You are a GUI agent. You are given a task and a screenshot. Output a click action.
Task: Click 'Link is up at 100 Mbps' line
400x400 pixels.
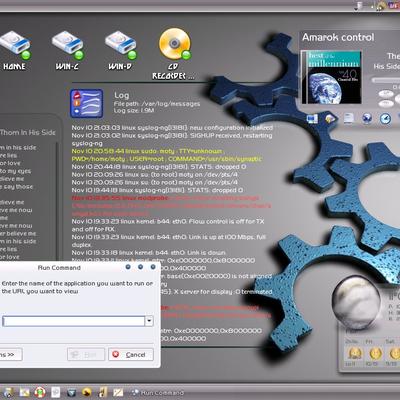169,241
